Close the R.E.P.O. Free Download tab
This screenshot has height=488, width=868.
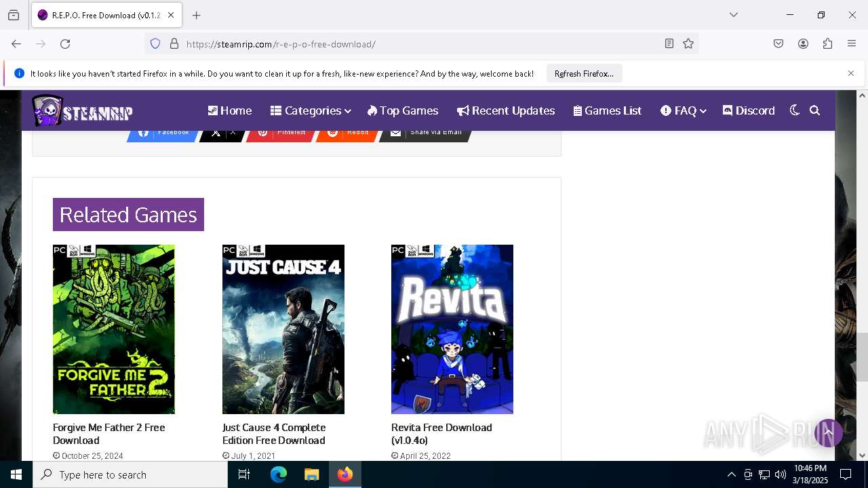click(171, 15)
